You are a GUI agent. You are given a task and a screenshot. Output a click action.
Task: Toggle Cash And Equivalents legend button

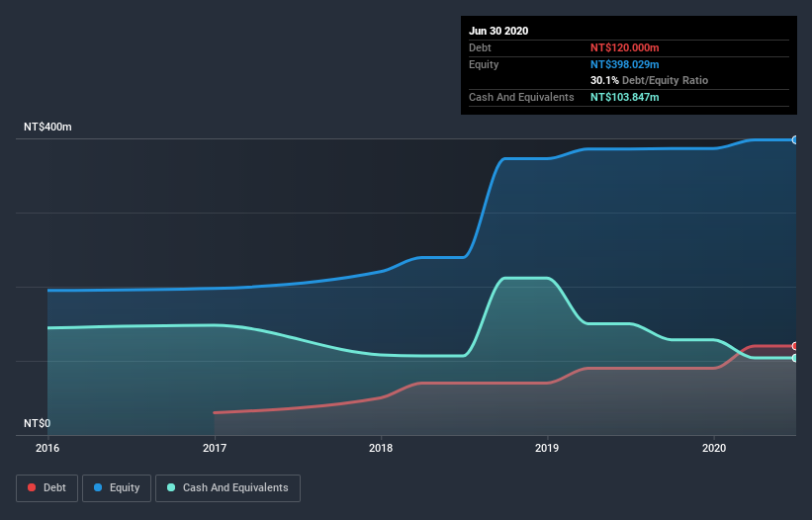[227, 488]
